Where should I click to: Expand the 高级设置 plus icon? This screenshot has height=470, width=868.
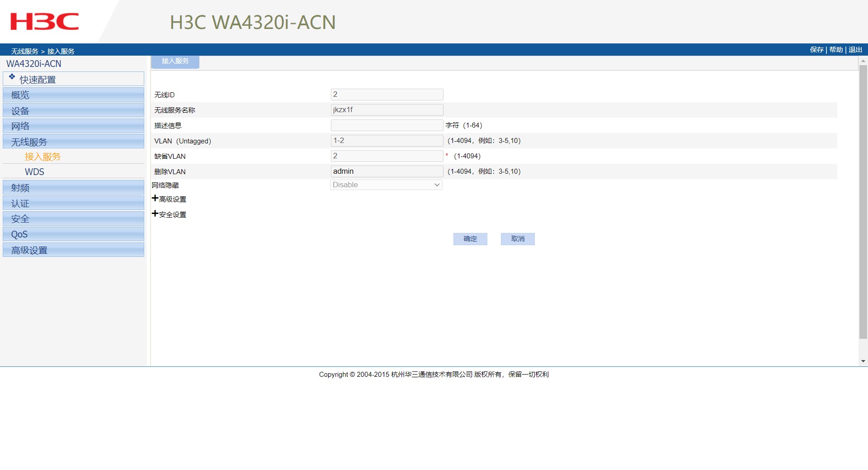[155, 198]
